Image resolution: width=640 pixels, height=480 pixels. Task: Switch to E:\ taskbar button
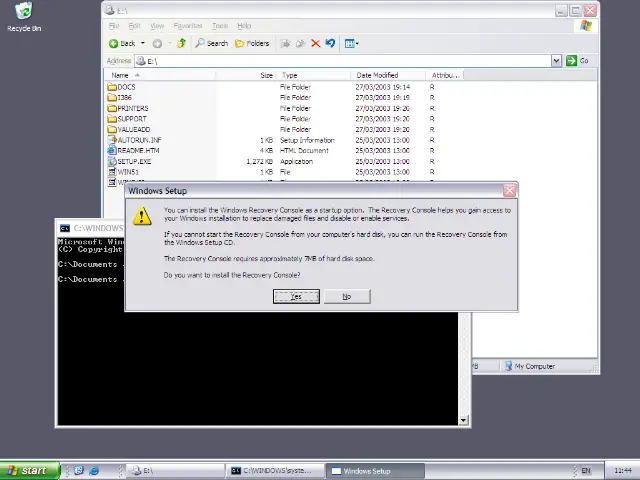[x=175, y=471]
